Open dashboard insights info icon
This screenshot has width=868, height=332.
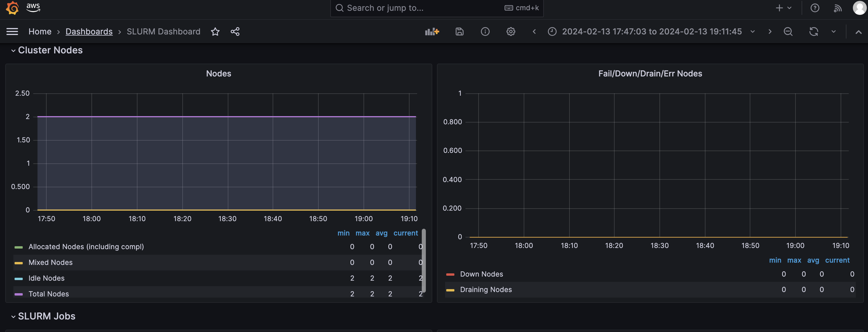[485, 32]
